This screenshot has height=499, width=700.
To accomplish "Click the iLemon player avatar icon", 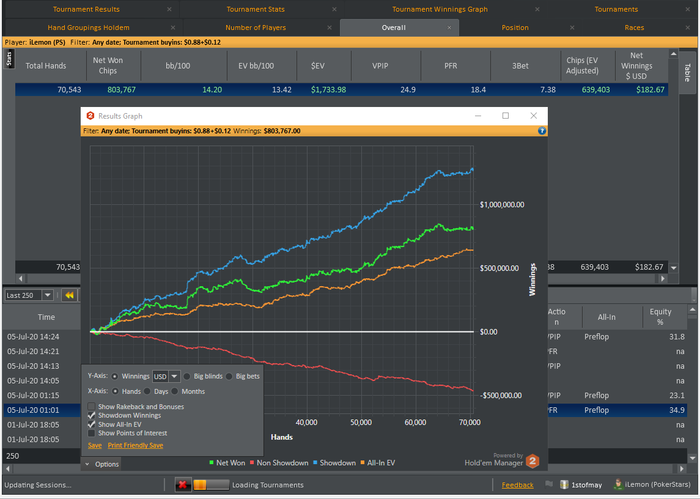I will 618,484.
